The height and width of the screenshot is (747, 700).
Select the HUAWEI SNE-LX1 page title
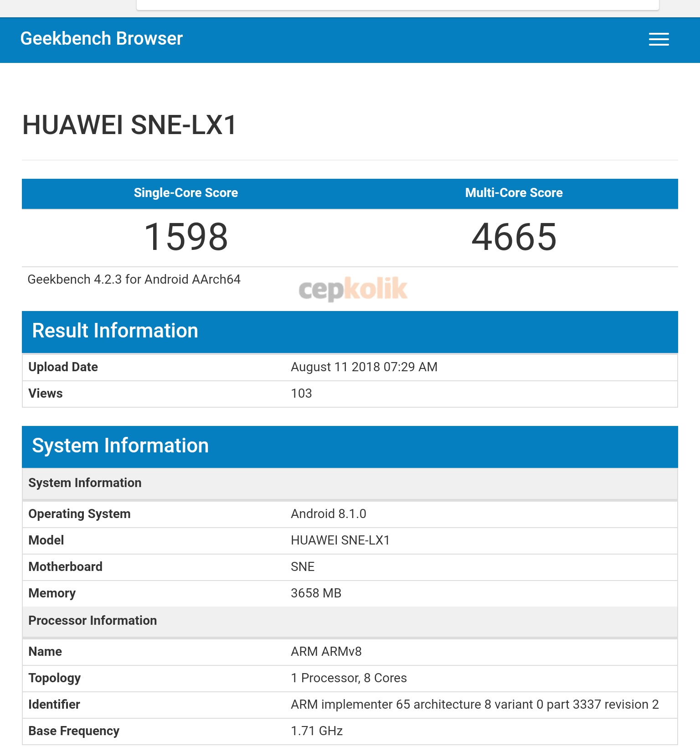[129, 125]
